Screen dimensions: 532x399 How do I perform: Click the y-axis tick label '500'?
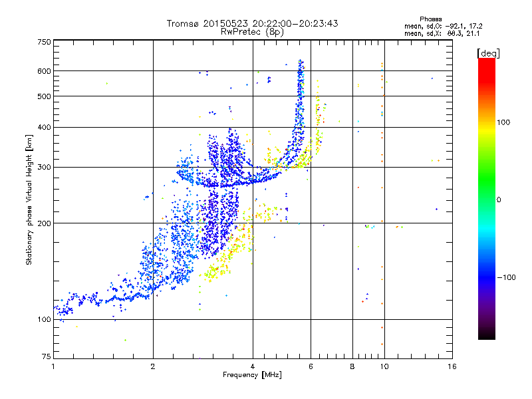(x=44, y=96)
